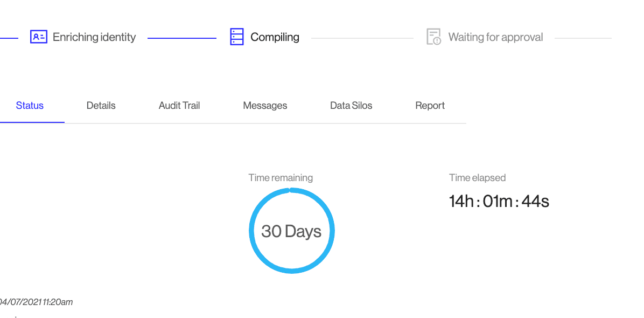Image resolution: width=644 pixels, height=318 pixels.
Task: Select the Enriching identity step label
Action: pos(94,37)
